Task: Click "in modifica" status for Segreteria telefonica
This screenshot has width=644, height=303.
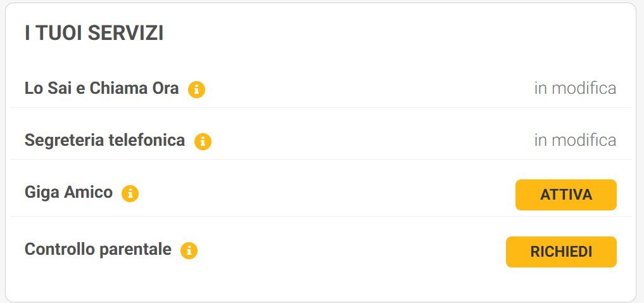Action: pos(575,140)
